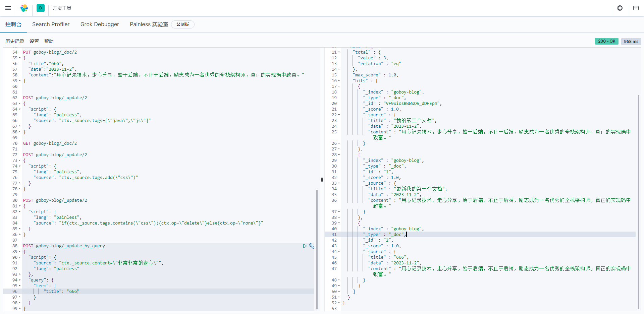Open the Grok Debugger tab
644x314 pixels.
point(100,24)
